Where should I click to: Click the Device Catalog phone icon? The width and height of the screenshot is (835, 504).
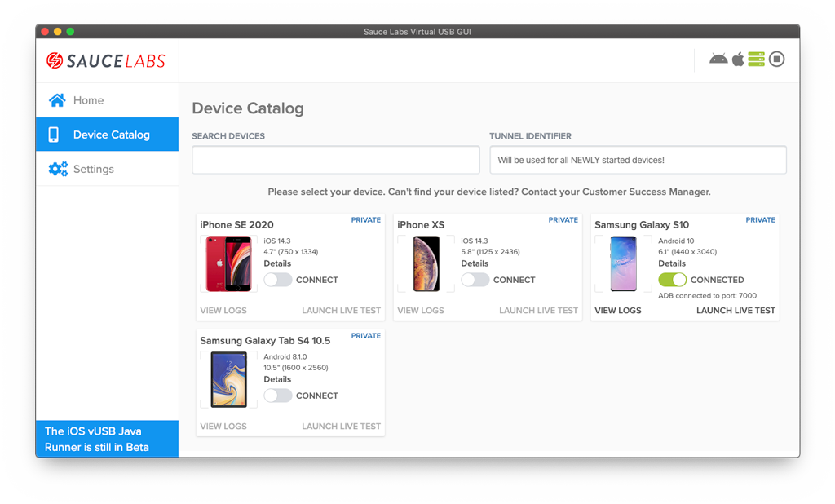click(x=53, y=135)
